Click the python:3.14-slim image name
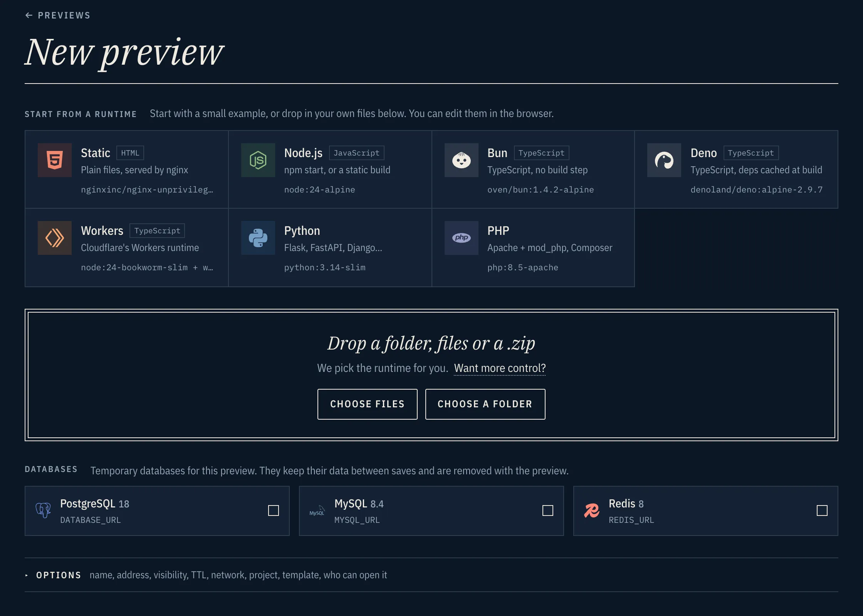The height and width of the screenshot is (616, 863). click(x=325, y=268)
